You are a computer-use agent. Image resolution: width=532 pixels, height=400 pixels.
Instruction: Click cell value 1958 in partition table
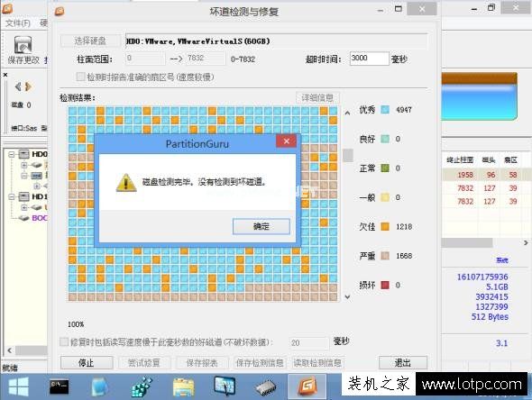(465, 175)
